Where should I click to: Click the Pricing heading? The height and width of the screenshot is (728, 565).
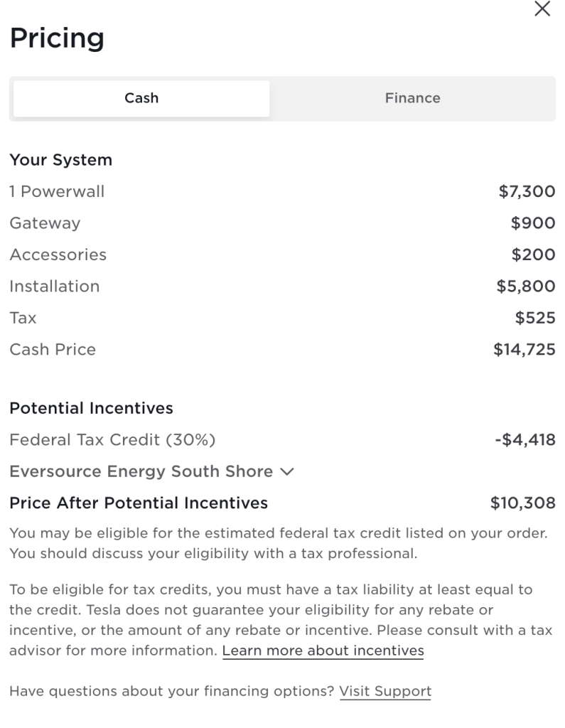click(57, 38)
